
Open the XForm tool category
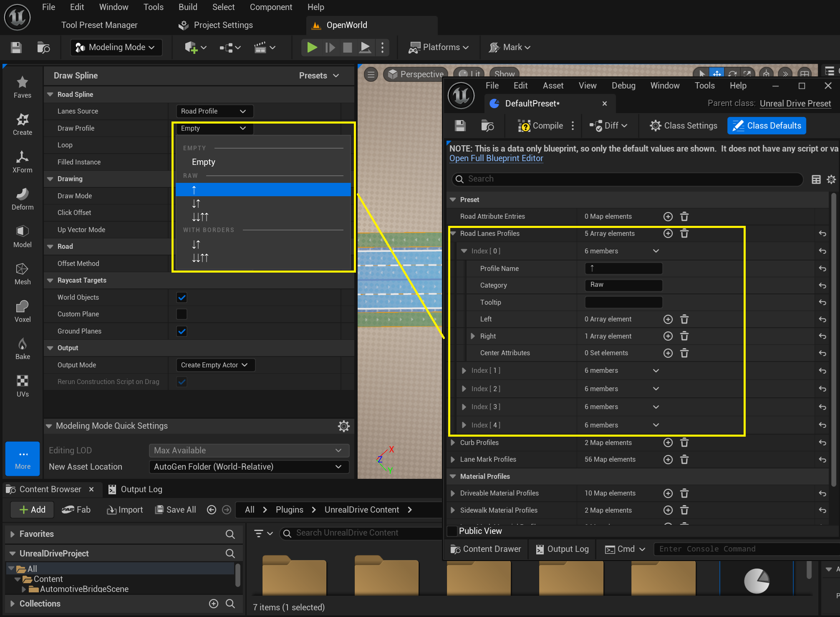point(23,162)
